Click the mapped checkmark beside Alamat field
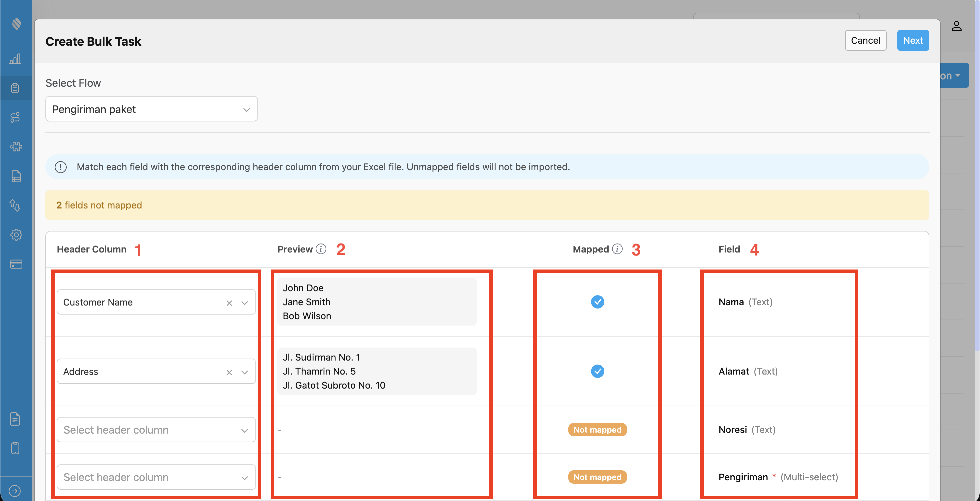980x501 pixels. pyautogui.click(x=597, y=371)
